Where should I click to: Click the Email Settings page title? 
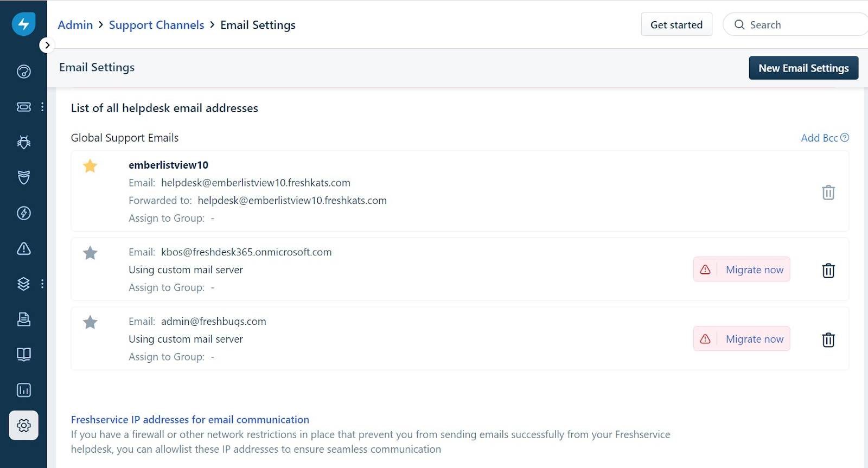tap(97, 67)
